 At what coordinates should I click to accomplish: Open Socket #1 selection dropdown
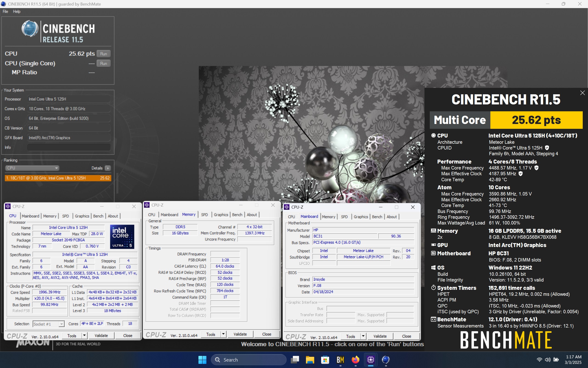(x=48, y=324)
